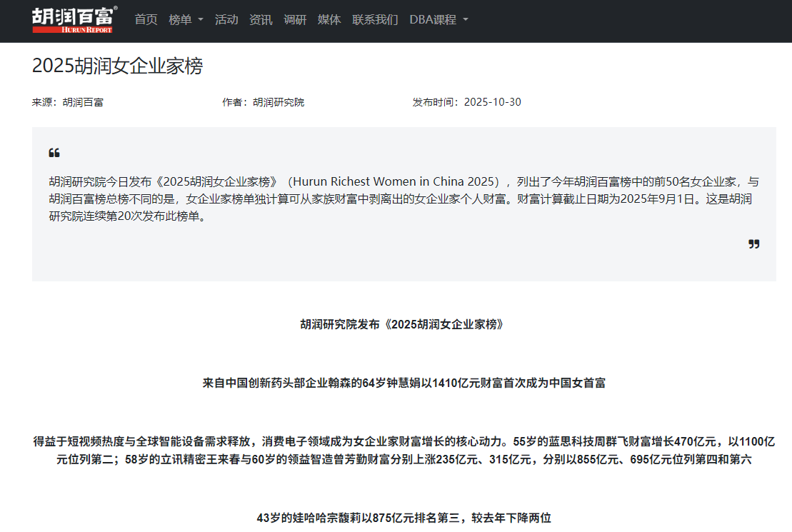Click the publish date 2025-10-30
Image resolution: width=792 pixels, height=532 pixels.
click(492, 102)
